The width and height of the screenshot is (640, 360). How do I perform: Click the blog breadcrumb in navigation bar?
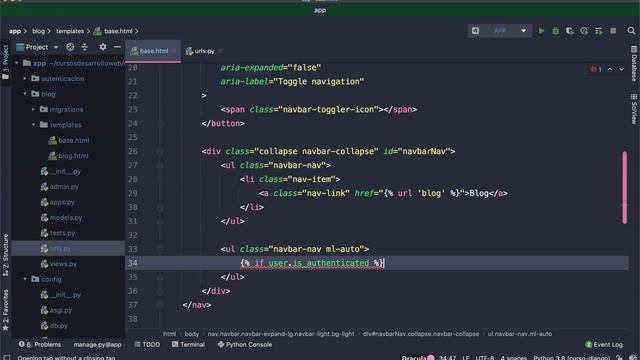click(x=38, y=31)
